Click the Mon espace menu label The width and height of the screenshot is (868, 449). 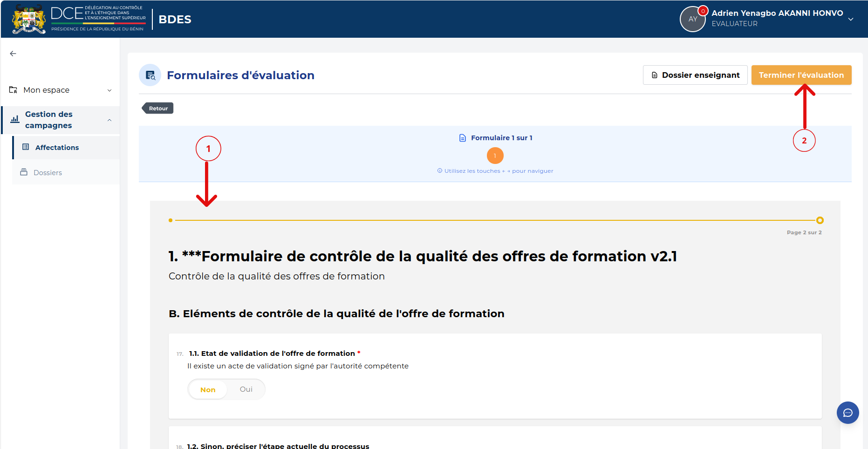click(47, 90)
